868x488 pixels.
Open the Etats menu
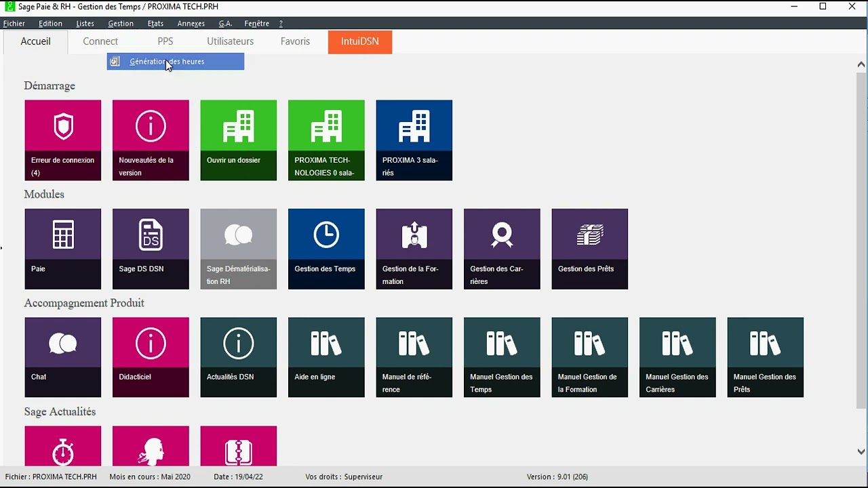click(x=155, y=24)
